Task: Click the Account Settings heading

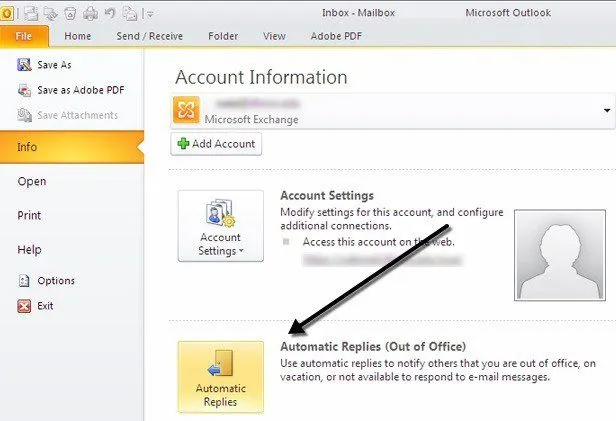Action: click(327, 195)
